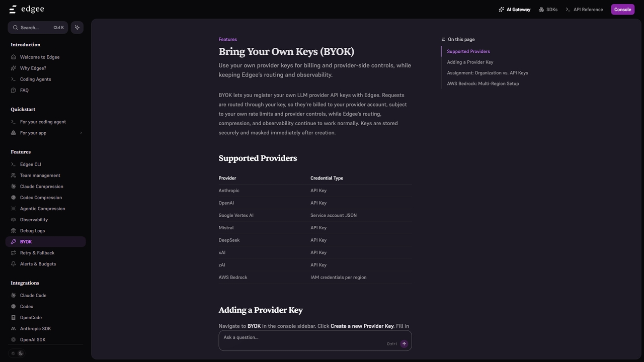
Task: Click the SDKs cube icon
Action: 541,10
